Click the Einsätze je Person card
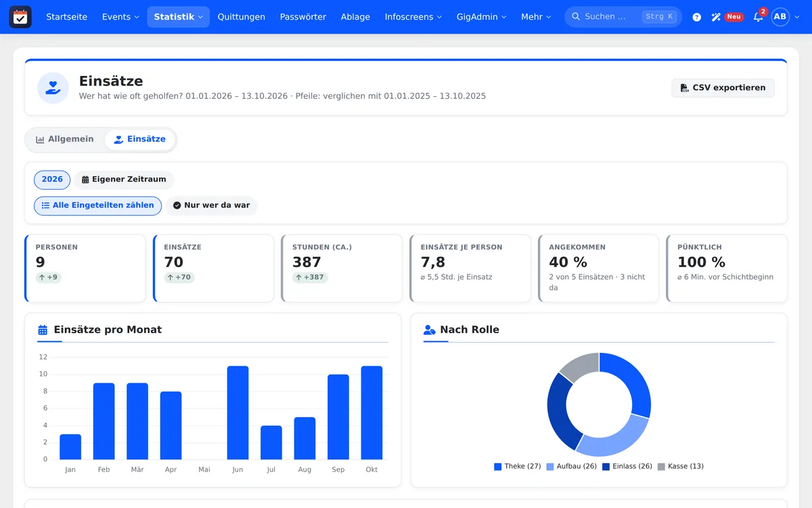Image resolution: width=812 pixels, height=508 pixels. (470, 268)
